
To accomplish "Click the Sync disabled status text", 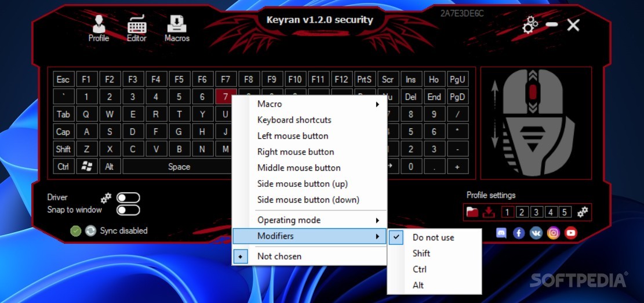I will coord(123,231).
